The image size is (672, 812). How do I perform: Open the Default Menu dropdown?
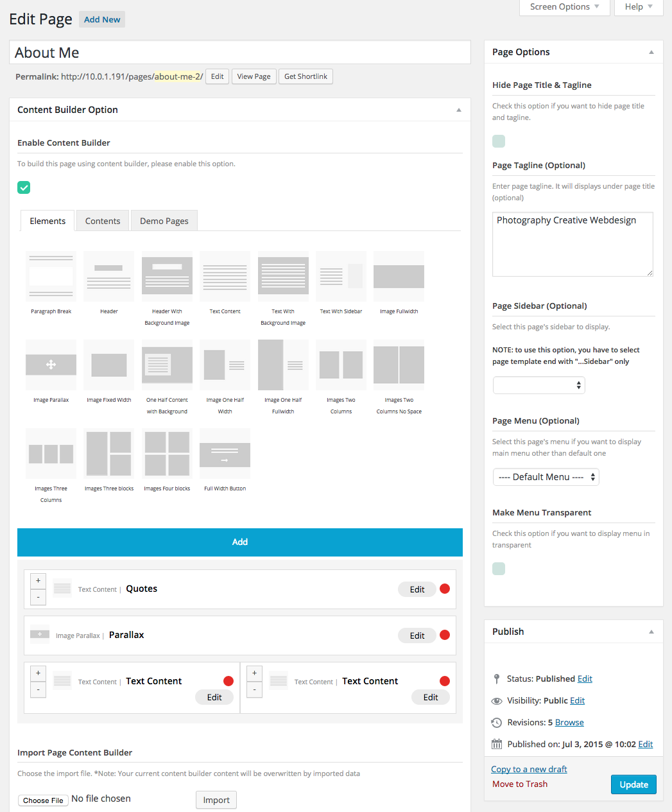click(x=546, y=477)
